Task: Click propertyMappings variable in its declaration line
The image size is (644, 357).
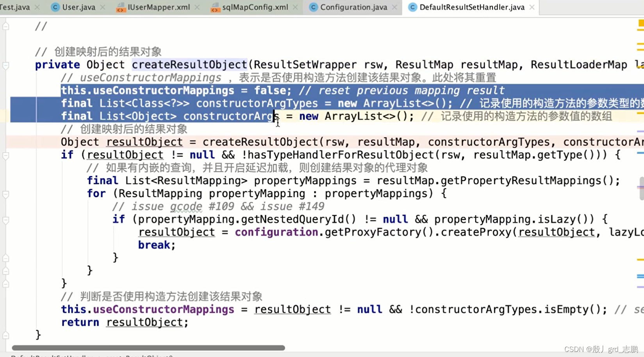Action: [x=305, y=180]
